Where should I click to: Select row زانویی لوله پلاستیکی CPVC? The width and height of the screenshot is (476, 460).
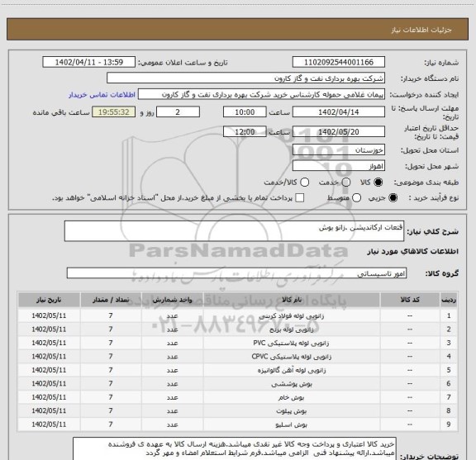pyautogui.click(x=238, y=356)
